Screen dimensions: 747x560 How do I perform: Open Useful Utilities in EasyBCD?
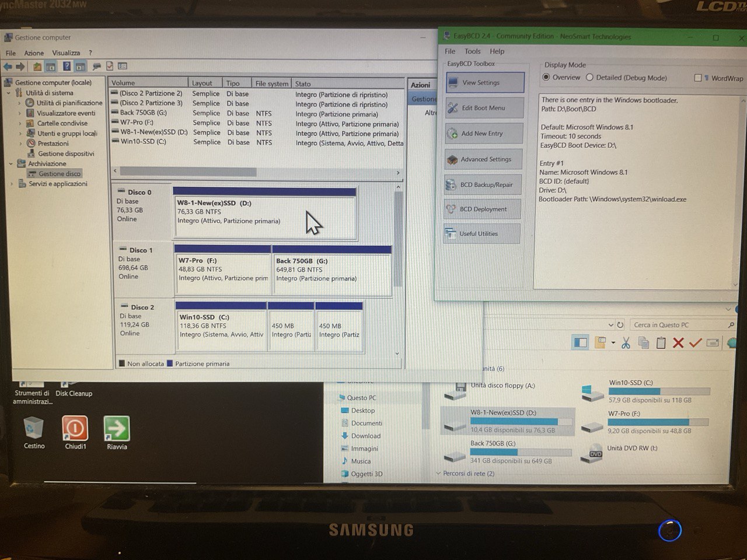(481, 234)
